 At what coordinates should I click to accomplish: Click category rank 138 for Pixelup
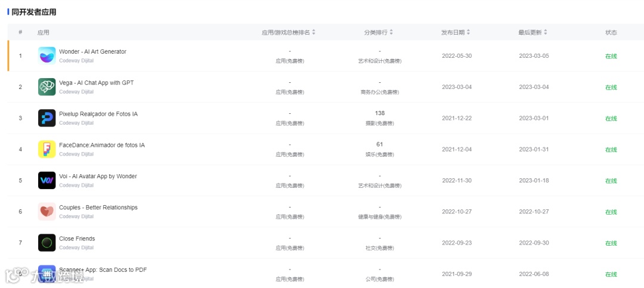click(380, 113)
